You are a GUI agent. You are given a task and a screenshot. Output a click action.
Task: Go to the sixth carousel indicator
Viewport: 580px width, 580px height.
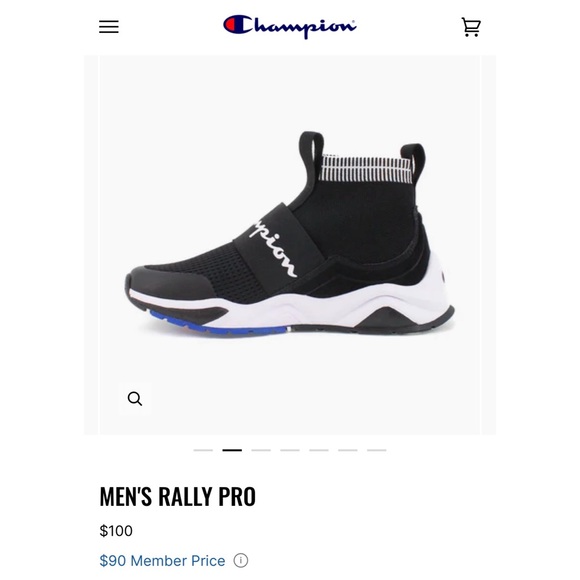[348, 450]
